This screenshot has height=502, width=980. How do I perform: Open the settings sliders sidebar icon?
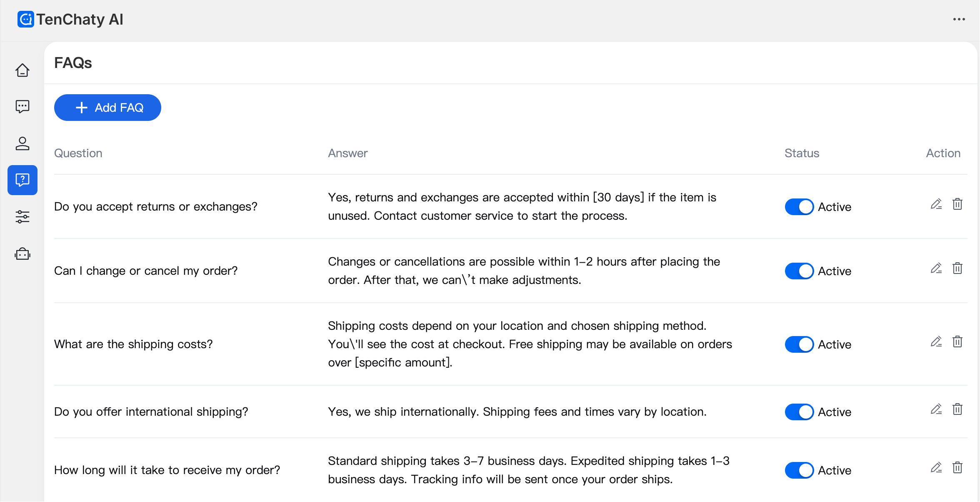22,217
